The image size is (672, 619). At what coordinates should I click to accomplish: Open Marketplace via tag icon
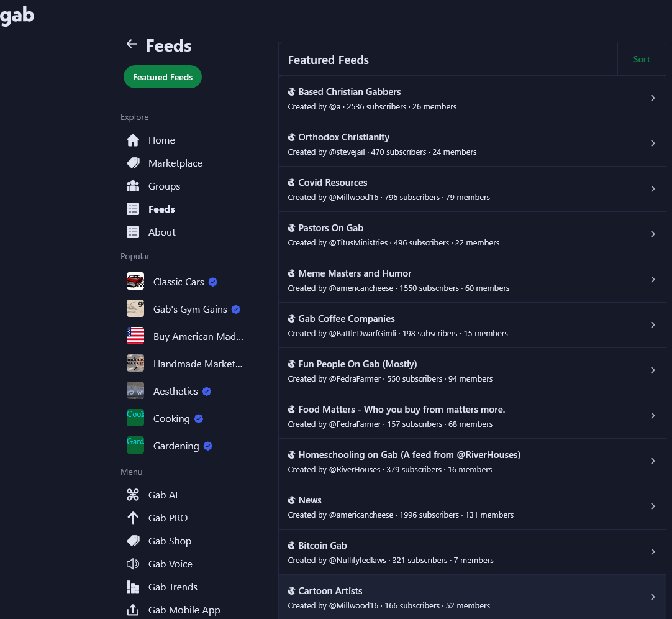click(133, 163)
